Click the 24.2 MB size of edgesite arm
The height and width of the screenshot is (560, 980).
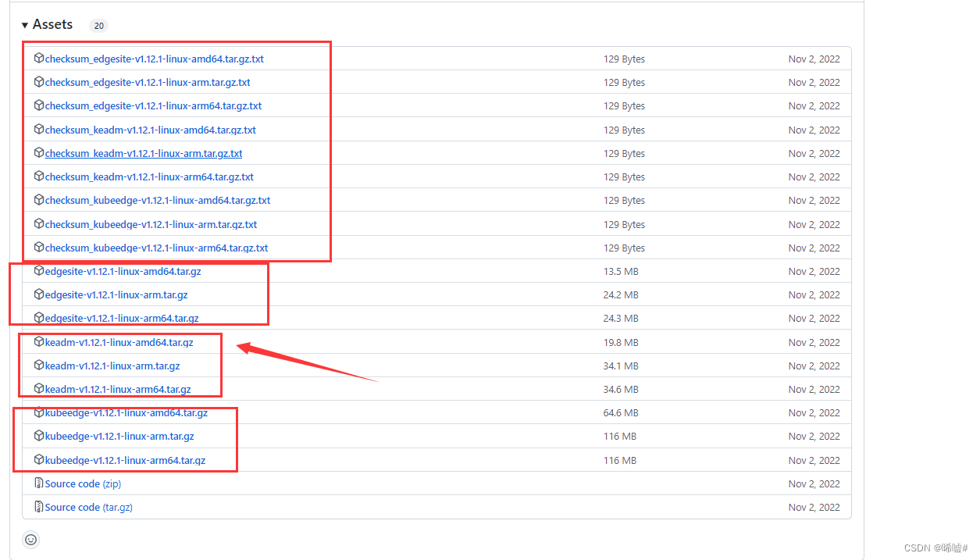pos(621,294)
